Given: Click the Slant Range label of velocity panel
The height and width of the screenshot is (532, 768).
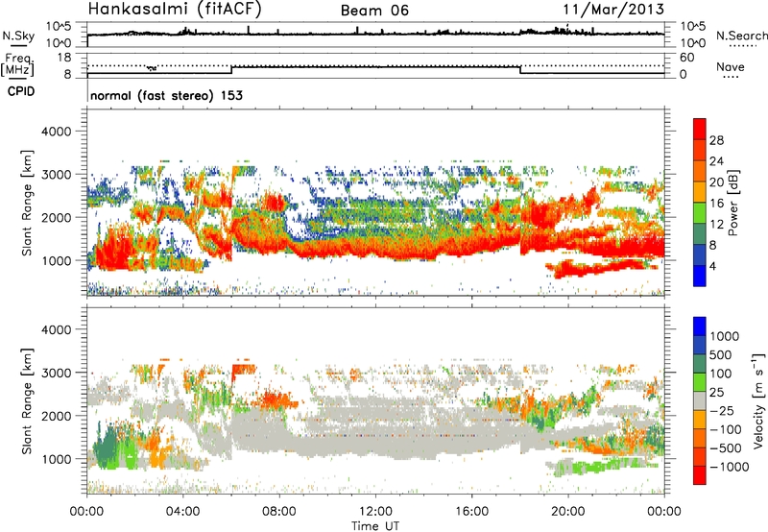Looking at the screenshot, I should point(27,401).
